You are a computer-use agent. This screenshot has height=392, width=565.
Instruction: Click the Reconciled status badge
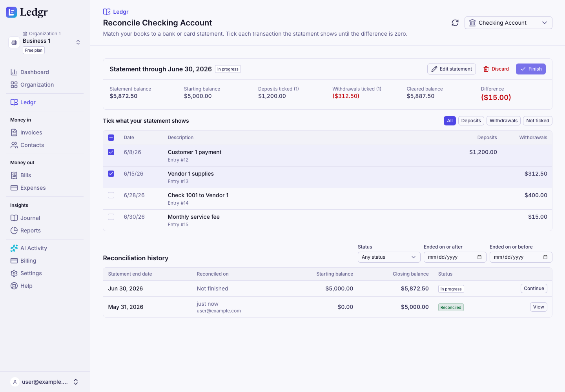(x=451, y=307)
